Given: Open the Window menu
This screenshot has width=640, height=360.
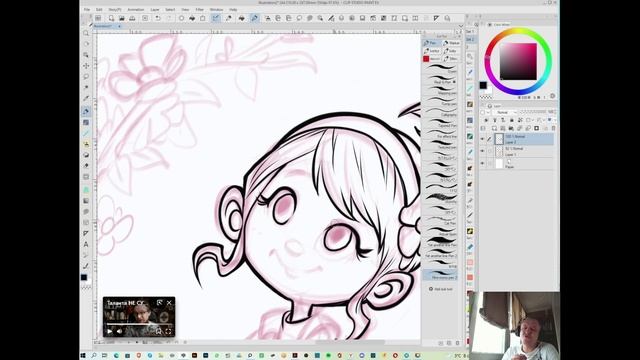Looking at the screenshot, I should pyautogui.click(x=216, y=9).
